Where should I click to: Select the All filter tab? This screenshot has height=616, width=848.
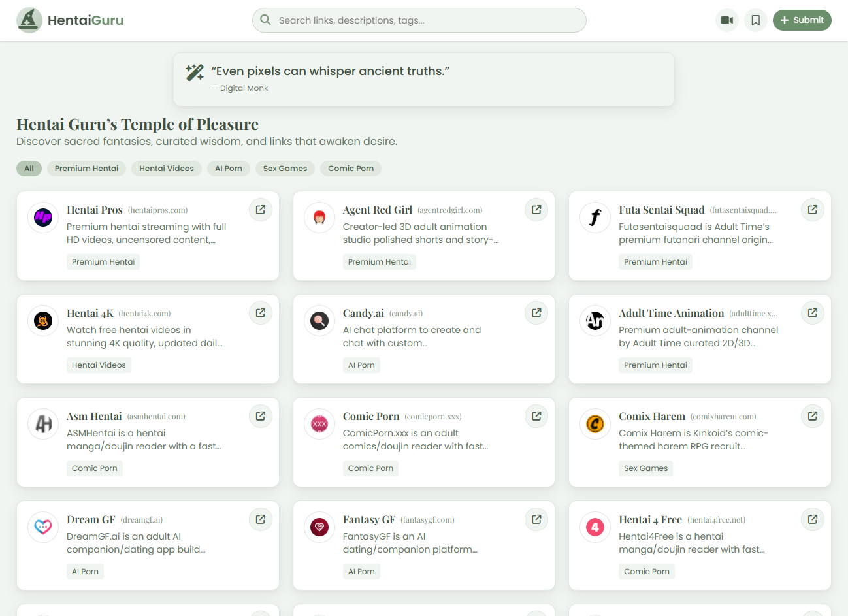[29, 169]
